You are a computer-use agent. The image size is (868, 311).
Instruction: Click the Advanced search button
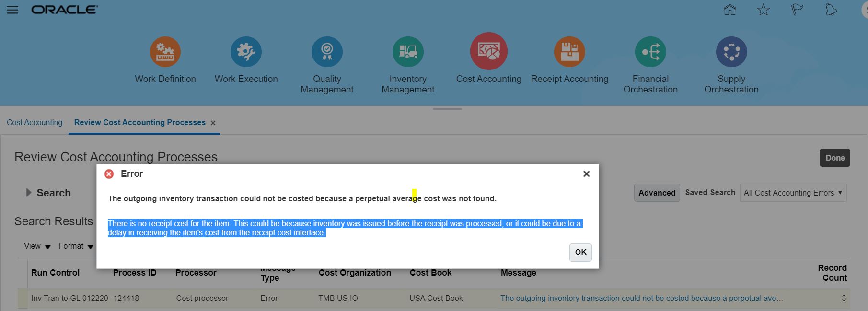click(657, 193)
